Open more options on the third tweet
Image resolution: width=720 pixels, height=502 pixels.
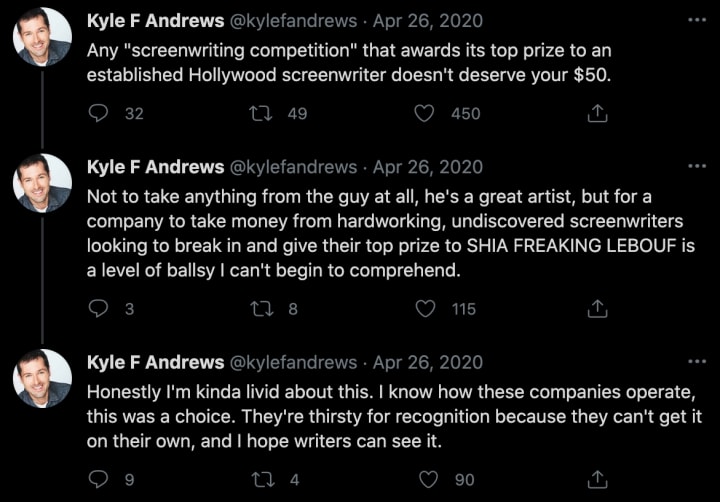click(x=696, y=362)
